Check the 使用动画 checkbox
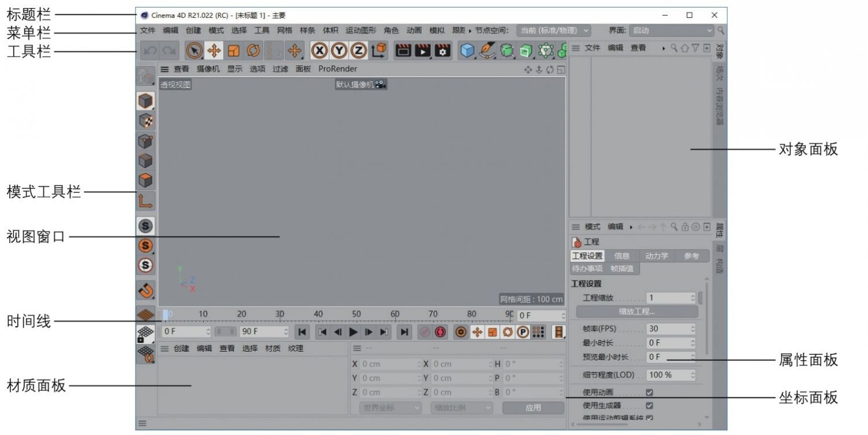The height and width of the screenshot is (435, 868). click(x=649, y=392)
